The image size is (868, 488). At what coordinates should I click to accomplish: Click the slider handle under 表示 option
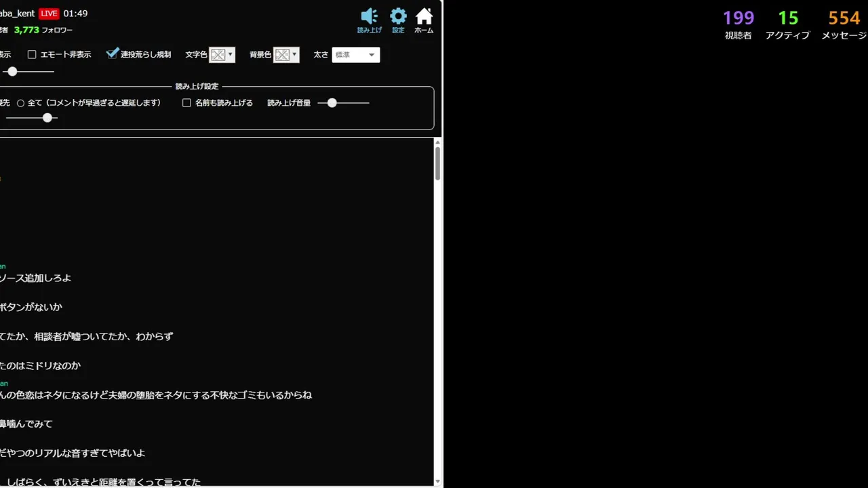coord(12,71)
